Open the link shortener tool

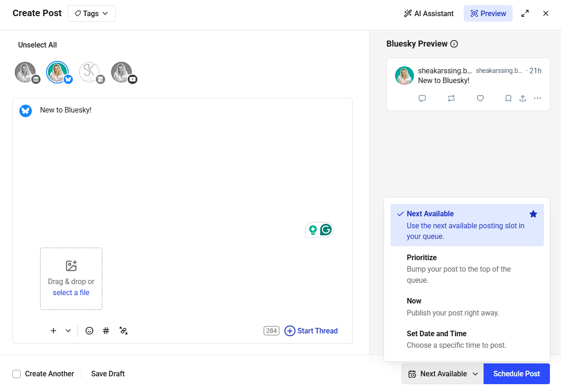click(123, 331)
